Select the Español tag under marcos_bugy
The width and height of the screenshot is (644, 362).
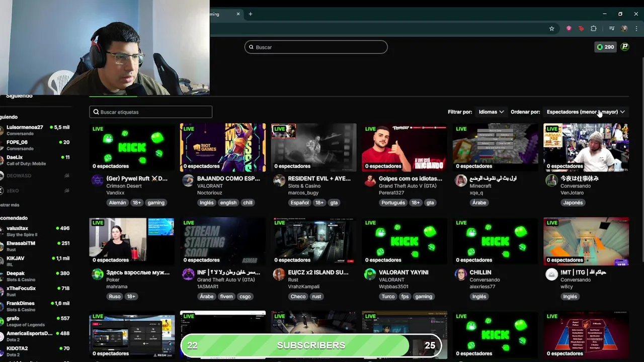click(299, 203)
